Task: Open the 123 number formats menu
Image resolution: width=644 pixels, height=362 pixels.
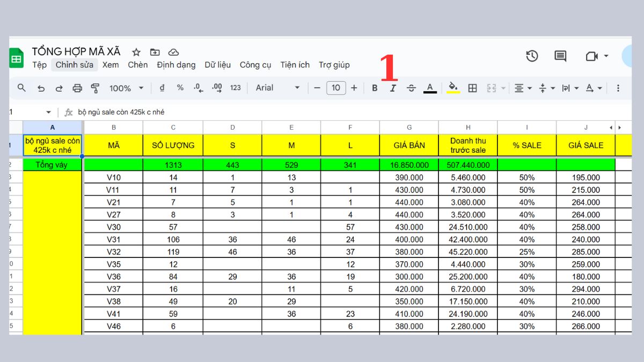Action: tap(236, 88)
